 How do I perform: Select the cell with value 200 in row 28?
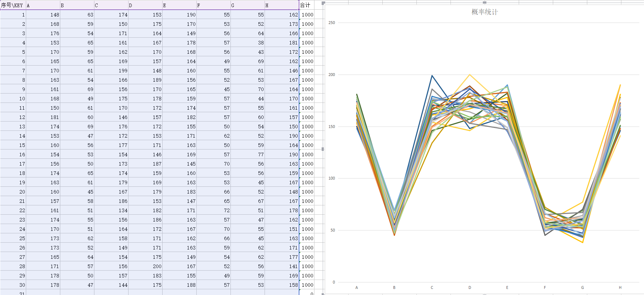click(145, 266)
